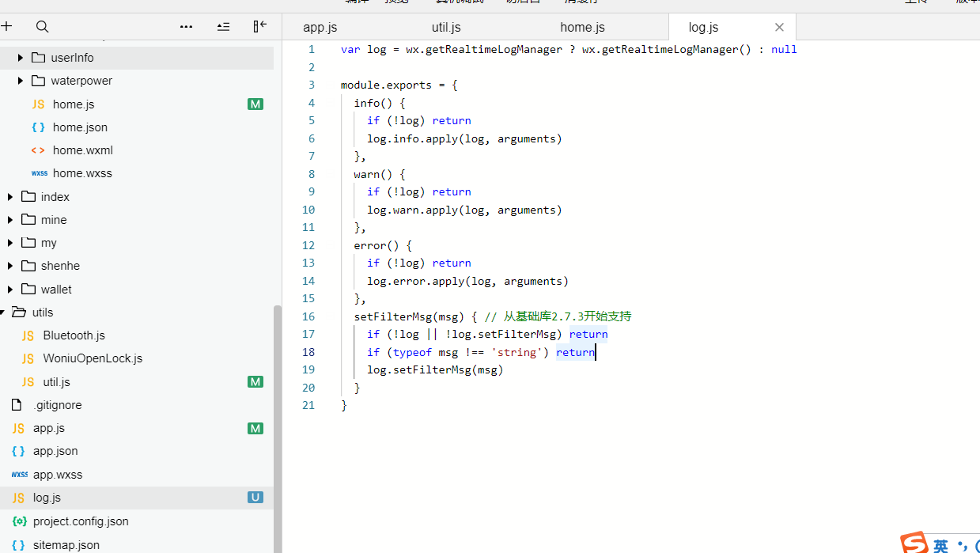Click the JS icon beside Bluetooth.js
The image size is (980, 553).
click(28, 335)
